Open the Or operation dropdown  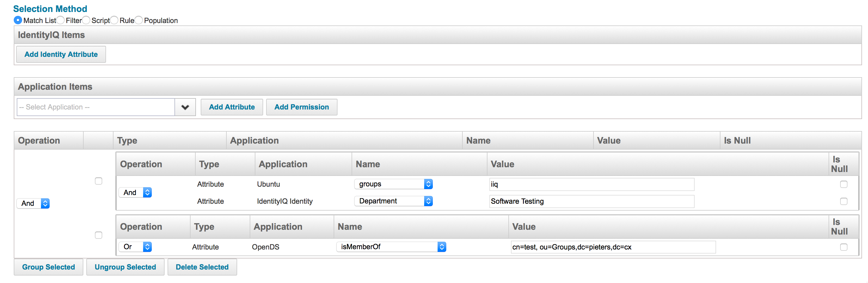point(135,247)
